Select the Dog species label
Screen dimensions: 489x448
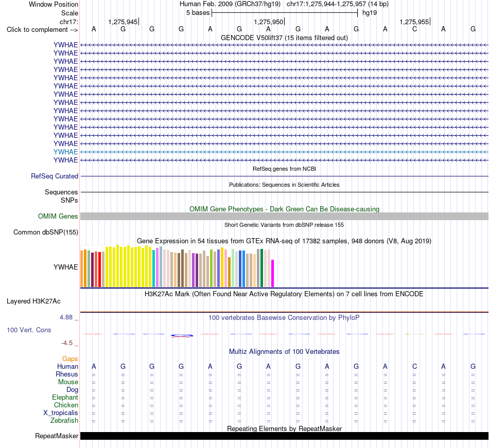pos(72,389)
